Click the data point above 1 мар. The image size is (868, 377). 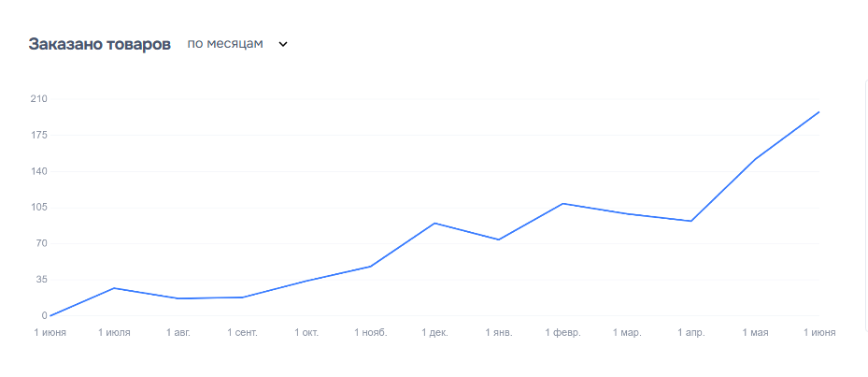click(627, 213)
